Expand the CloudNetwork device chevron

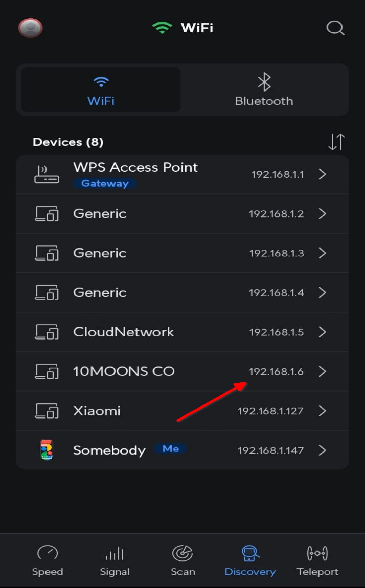pos(323,332)
